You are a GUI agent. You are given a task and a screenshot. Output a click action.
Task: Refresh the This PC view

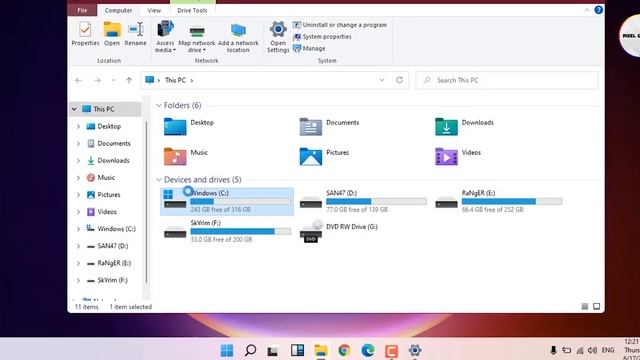(399, 80)
